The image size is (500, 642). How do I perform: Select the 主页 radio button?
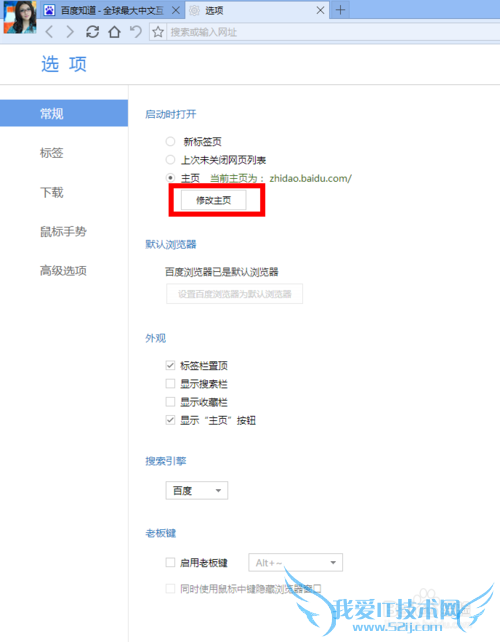[x=170, y=178]
